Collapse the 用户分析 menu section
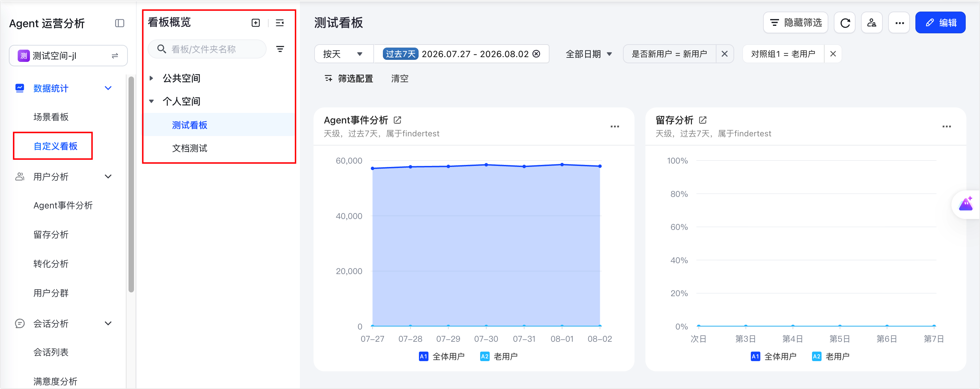This screenshot has height=389, width=980. point(108,176)
